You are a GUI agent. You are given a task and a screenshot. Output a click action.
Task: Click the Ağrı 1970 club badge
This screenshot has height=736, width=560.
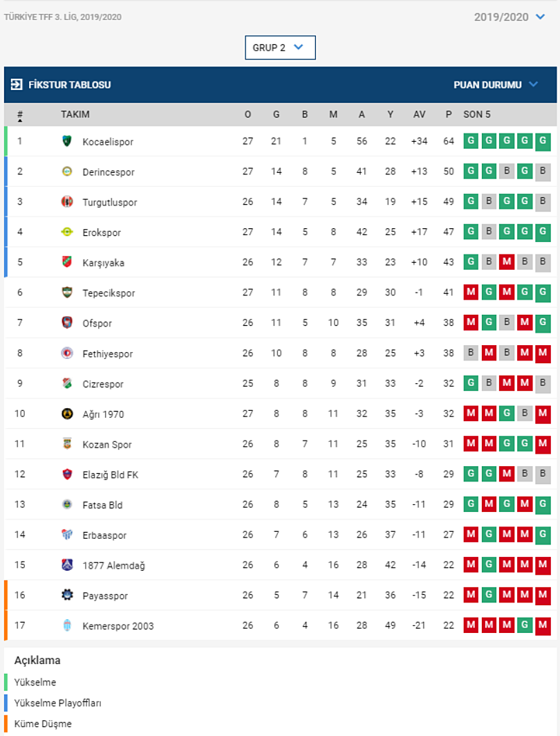(x=66, y=414)
